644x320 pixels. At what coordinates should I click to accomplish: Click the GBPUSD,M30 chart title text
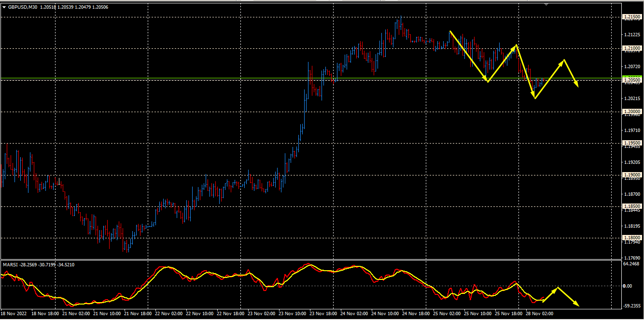(x=23, y=7)
